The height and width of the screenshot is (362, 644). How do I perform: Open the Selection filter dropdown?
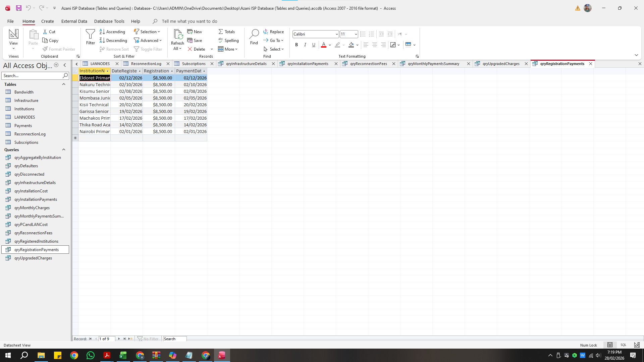(147, 32)
